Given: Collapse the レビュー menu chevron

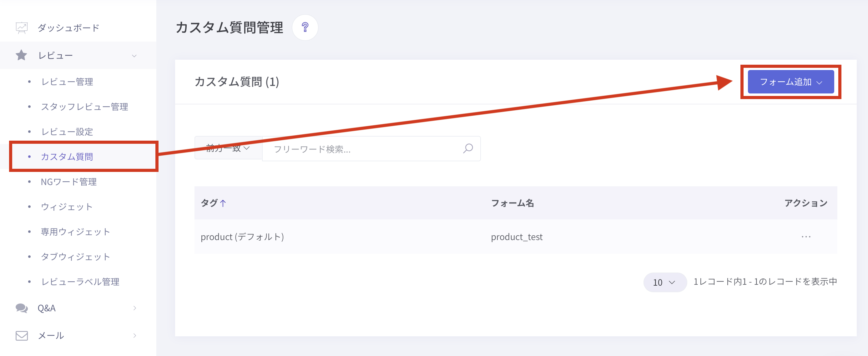Looking at the screenshot, I should [134, 56].
